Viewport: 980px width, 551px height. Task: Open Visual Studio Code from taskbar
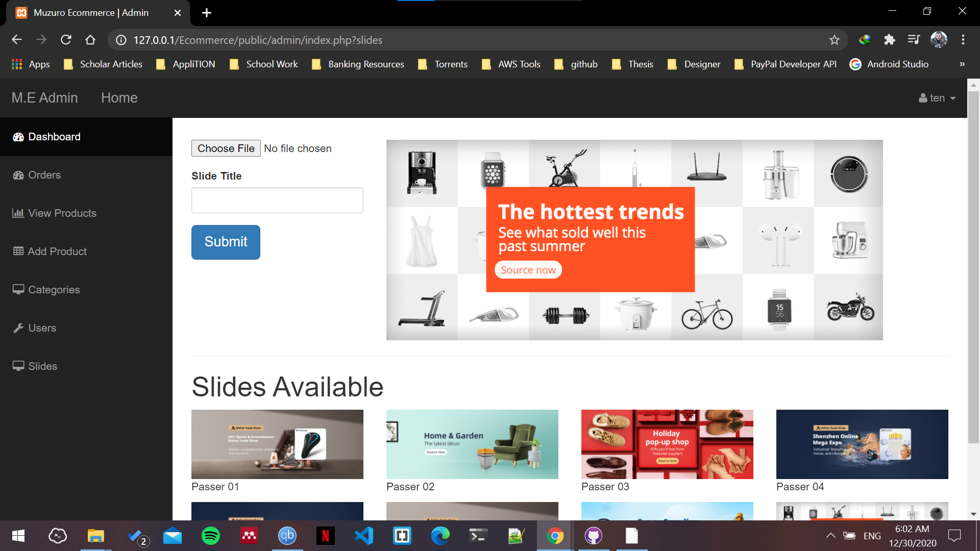pyautogui.click(x=363, y=536)
